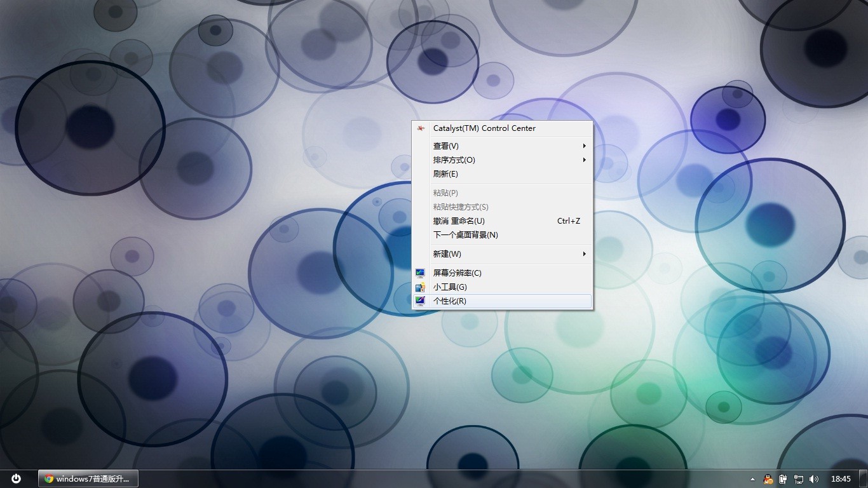The height and width of the screenshot is (488, 868).
Task: Click the 18:45 taskbar clock
Action: point(841,479)
